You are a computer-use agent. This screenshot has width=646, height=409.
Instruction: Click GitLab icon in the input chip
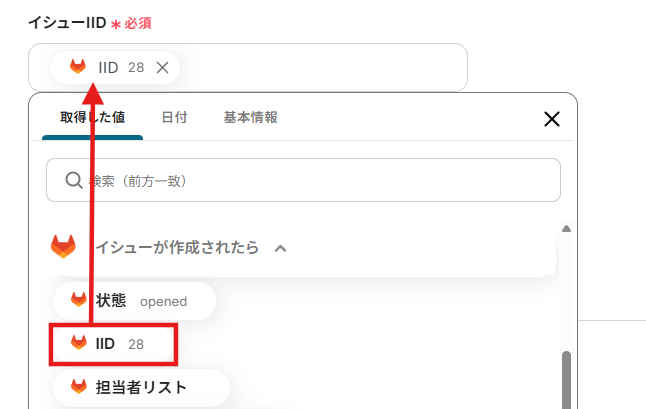point(78,68)
